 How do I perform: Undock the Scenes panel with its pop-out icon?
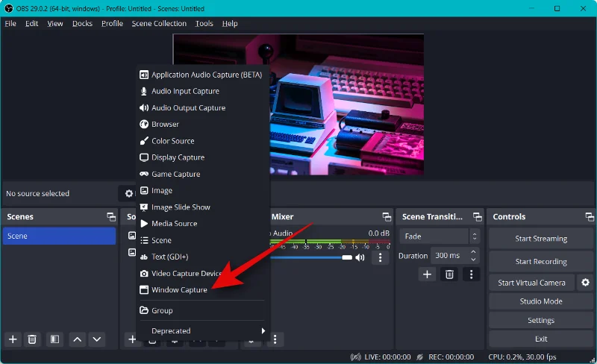coord(111,216)
